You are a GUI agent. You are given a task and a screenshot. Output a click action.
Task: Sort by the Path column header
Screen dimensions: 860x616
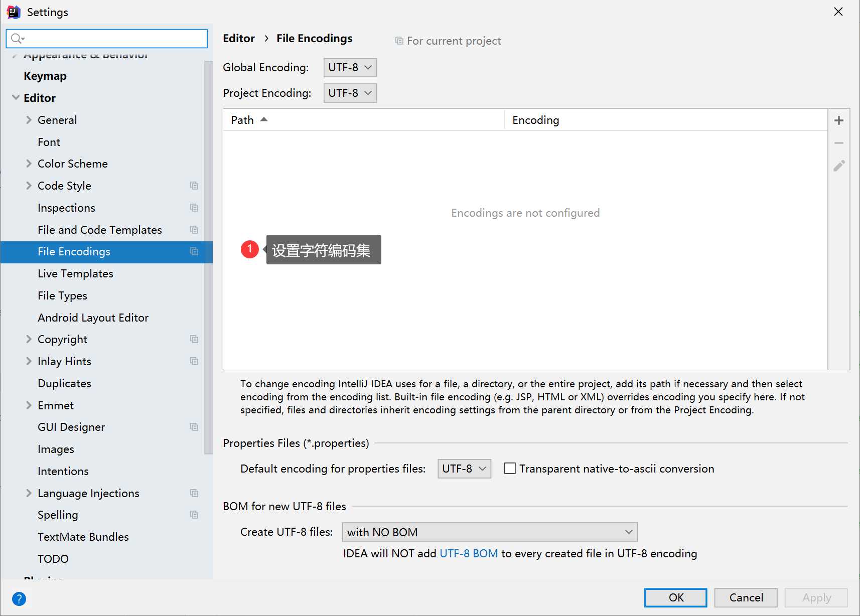364,120
